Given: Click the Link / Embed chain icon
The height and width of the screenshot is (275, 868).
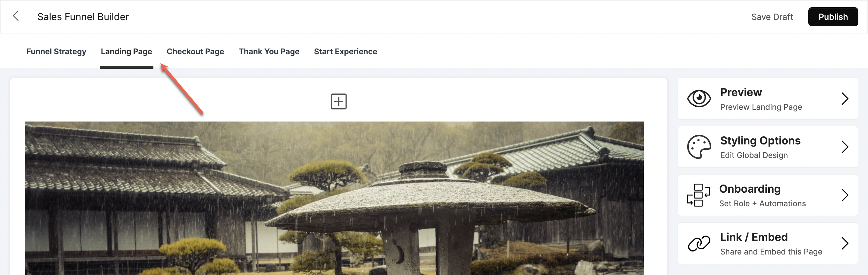Looking at the screenshot, I should (x=699, y=243).
